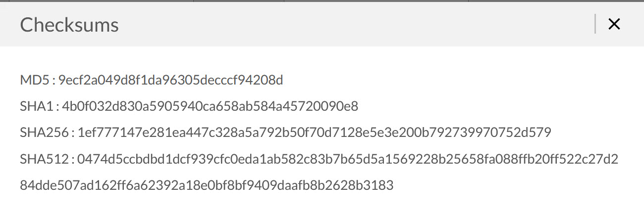
Task: Click the colon after the SHA512 label
Action: point(72,160)
